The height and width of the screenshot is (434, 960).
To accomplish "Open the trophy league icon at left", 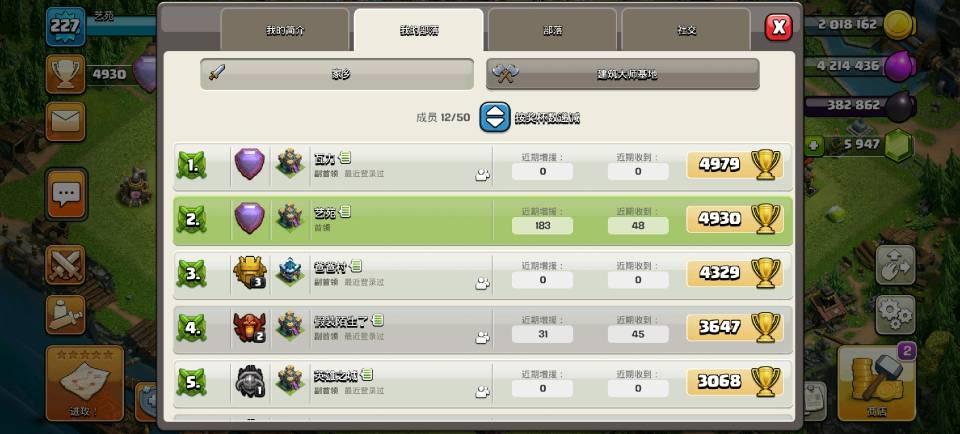I will click(x=66, y=73).
